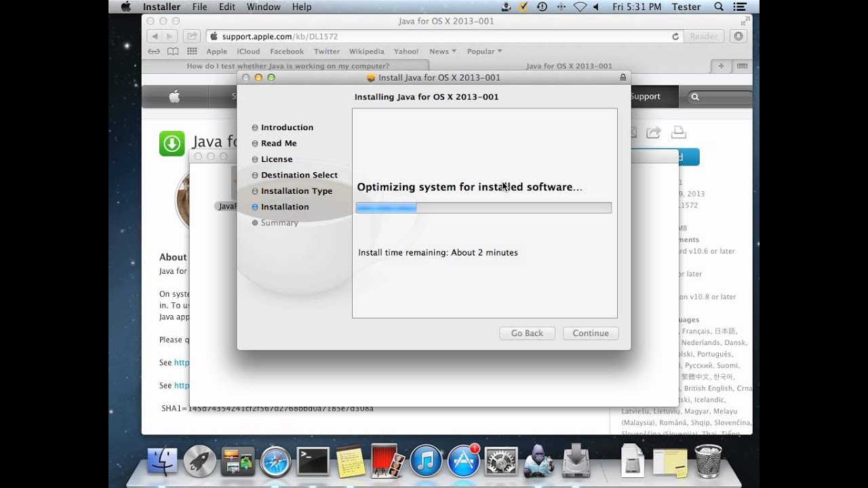Show bookmarks with the book icon
Image resolution: width=868 pixels, height=488 pixels.
click(173, 52)
